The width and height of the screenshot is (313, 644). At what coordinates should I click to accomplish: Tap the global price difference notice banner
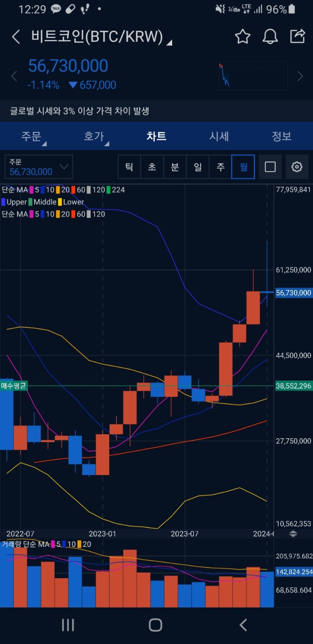pos(156,111)
